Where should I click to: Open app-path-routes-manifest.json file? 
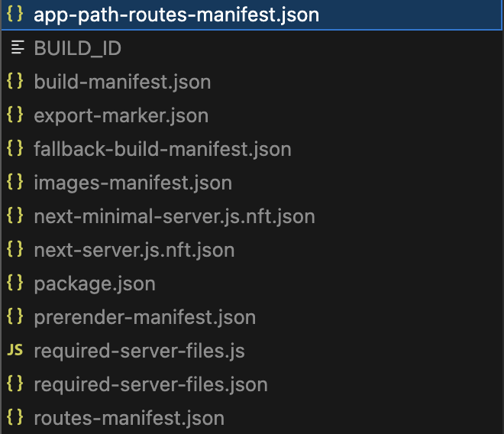176,15
